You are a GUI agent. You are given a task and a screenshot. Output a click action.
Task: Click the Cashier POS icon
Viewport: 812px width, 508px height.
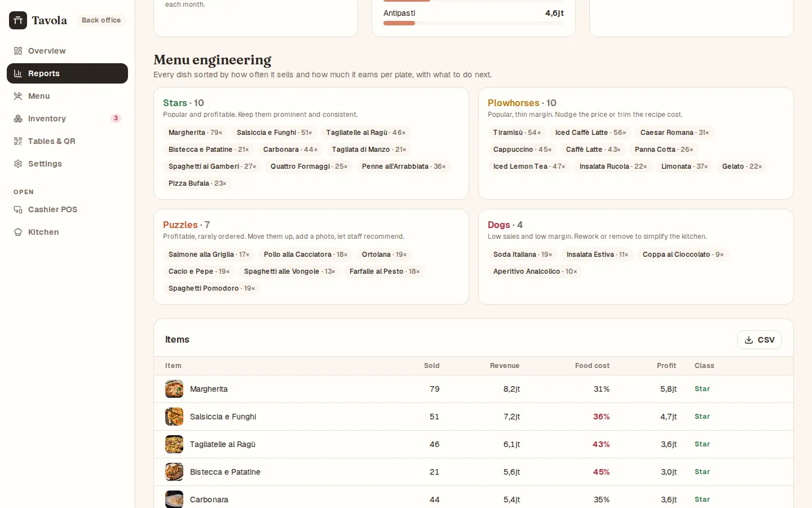point(18,209)
